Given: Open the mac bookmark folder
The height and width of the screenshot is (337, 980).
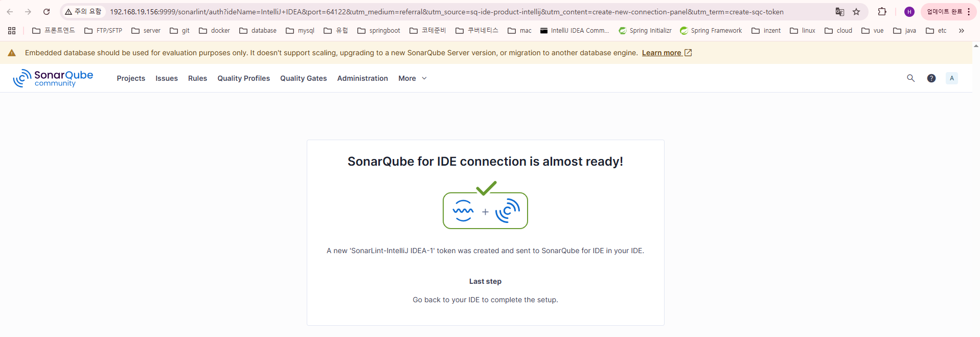Looking at the screenshot, I should (520, 31).
